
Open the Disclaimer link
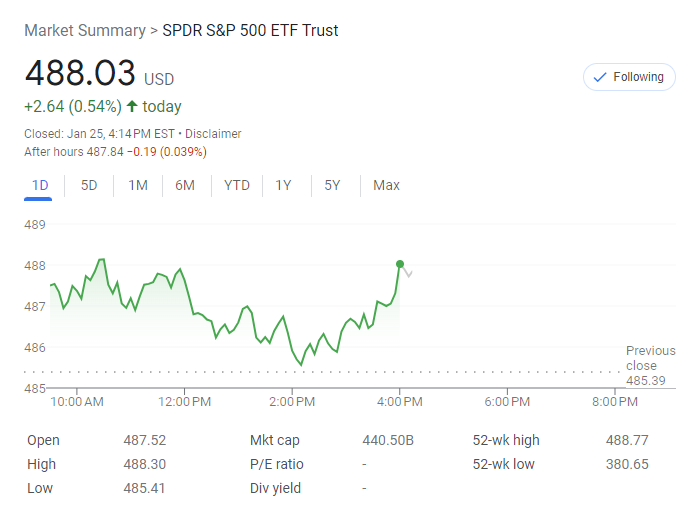(x=213, y=134)
